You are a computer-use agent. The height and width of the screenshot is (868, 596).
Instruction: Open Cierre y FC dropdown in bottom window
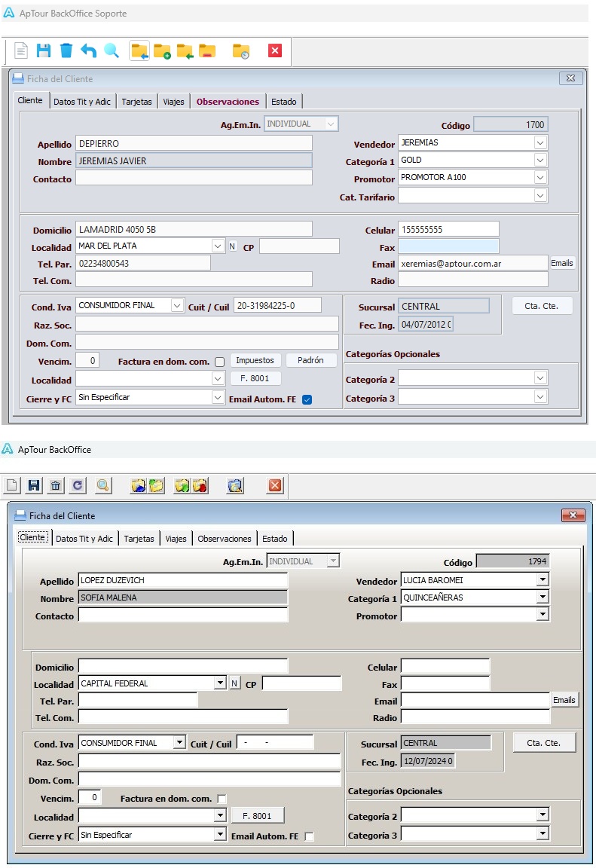pos(220,834)
